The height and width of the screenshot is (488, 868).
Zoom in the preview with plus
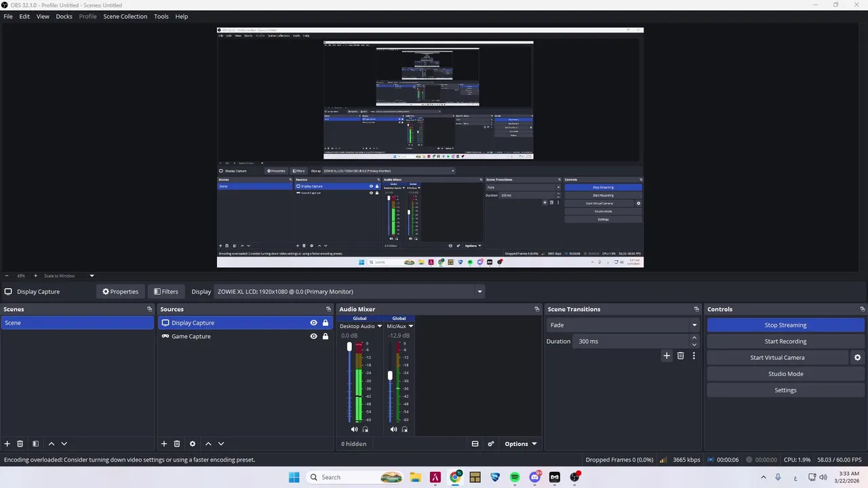[x=36, y=276]
